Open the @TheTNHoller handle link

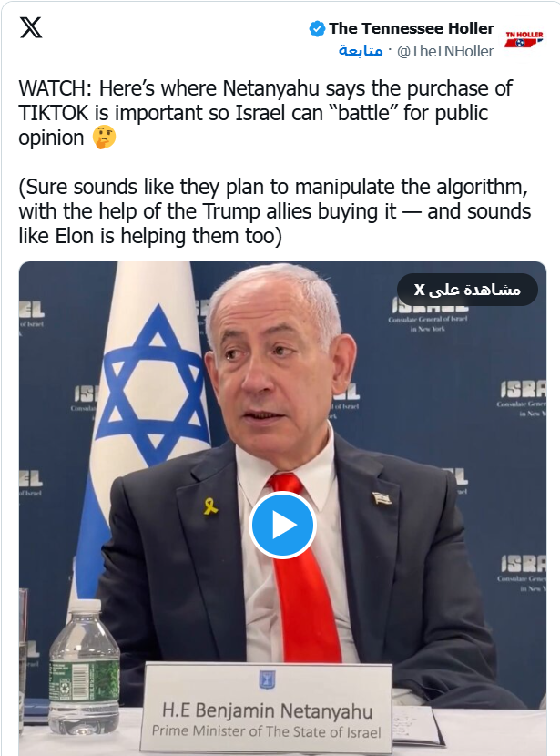point(445,52)
